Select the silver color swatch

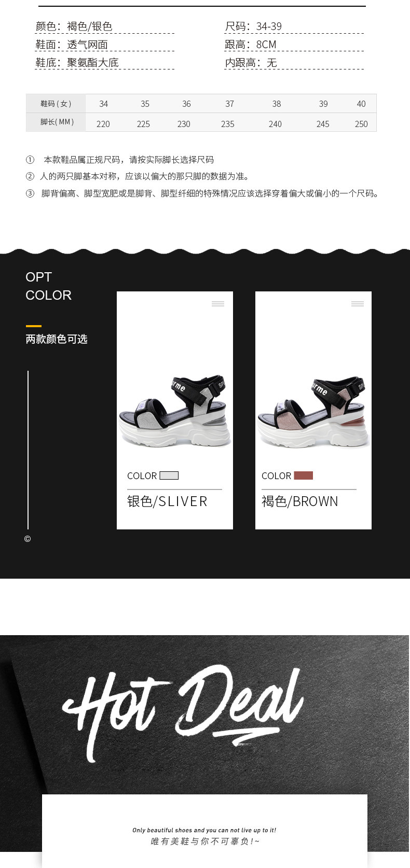click(x=169, y=475)
